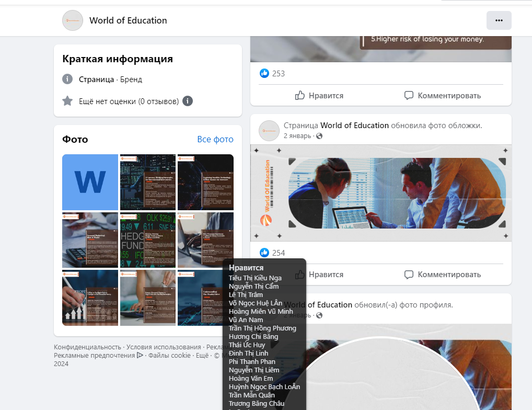Click the like reaction icon beside 253
Viewport: 532px width, 410px height.
pos(264,73)
